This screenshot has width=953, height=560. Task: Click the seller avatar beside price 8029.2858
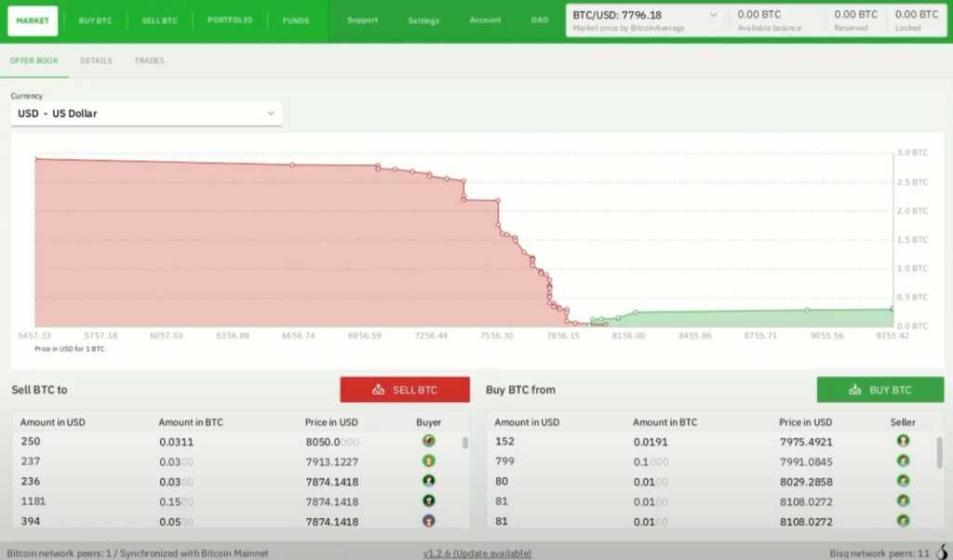coord(902,481)
